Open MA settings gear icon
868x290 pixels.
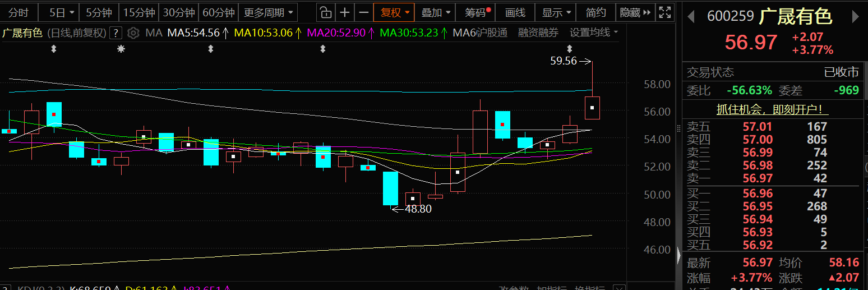(133, 33)
